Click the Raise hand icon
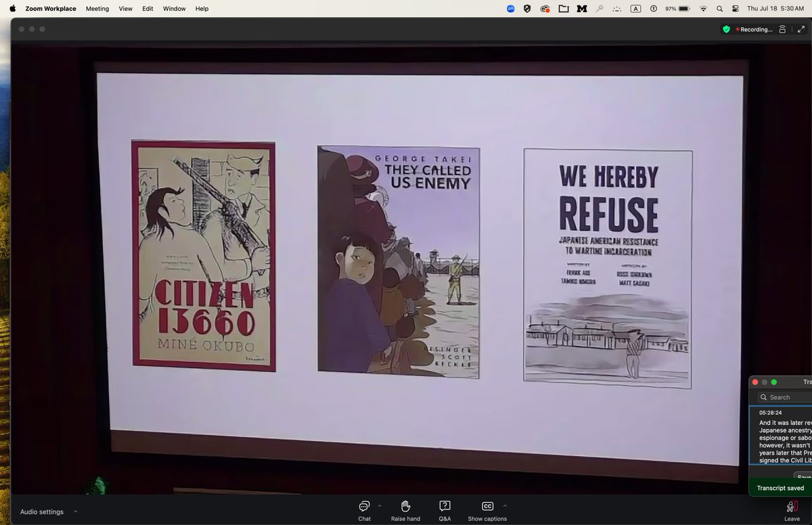The height and width of the screenshot is (525, 812). click(405, 506)
